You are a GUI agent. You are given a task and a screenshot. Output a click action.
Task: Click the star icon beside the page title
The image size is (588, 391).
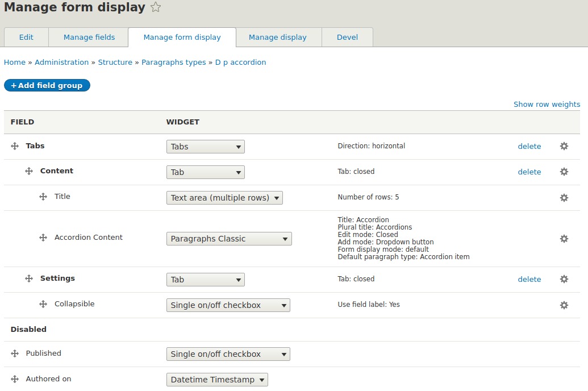click(155, 7)
